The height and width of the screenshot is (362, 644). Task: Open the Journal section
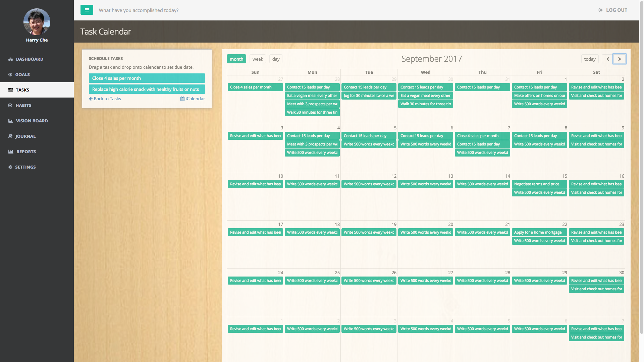tap(25, 136)
